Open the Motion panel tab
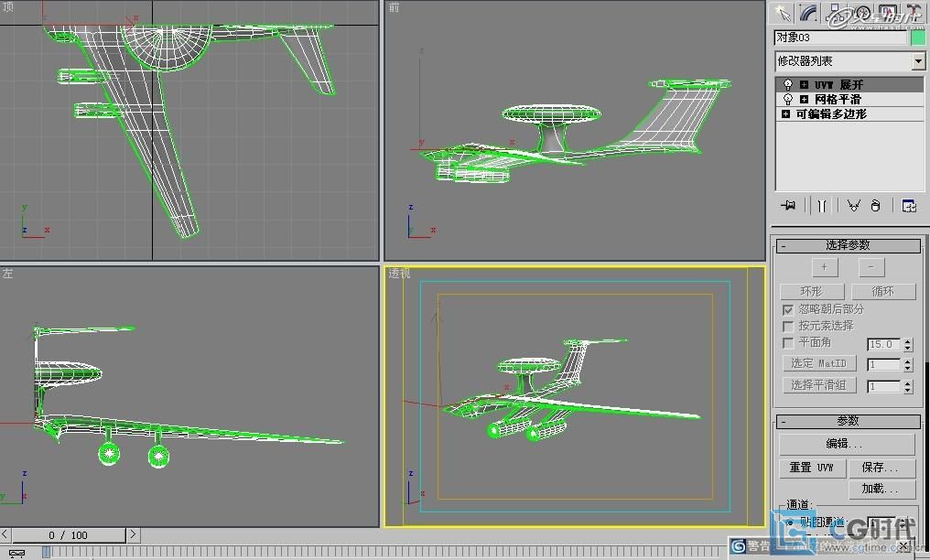 pyautogui.click(x=860, y=13)
